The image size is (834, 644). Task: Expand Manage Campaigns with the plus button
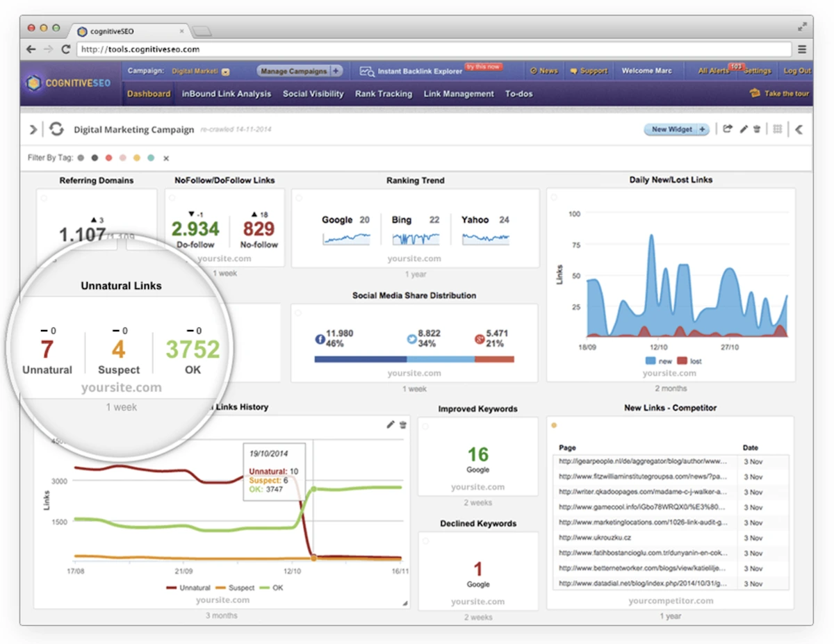point(338,70)
